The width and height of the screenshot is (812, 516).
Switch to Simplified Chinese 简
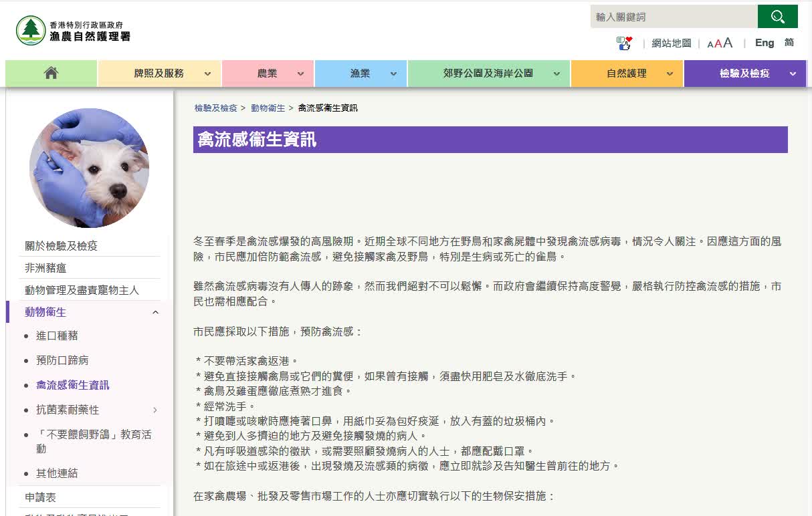pos(789,43)
